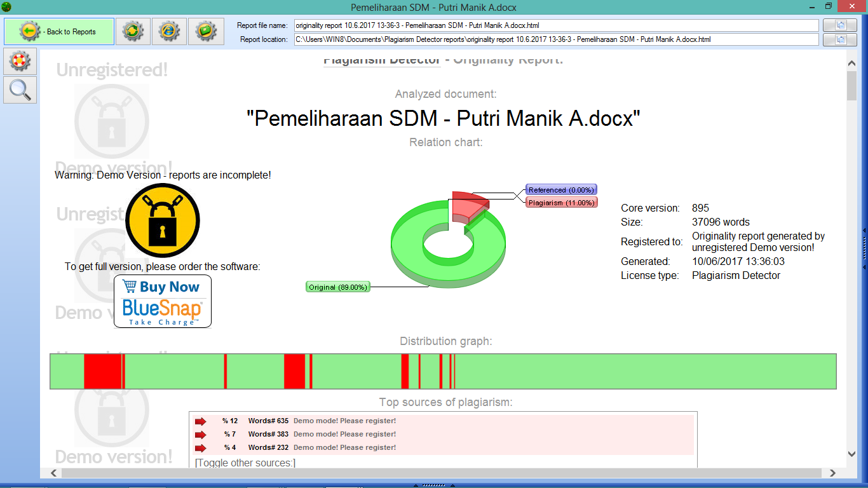Click the report file name field
The height and width of the screenshot is (488, 868).
point(556,25)
